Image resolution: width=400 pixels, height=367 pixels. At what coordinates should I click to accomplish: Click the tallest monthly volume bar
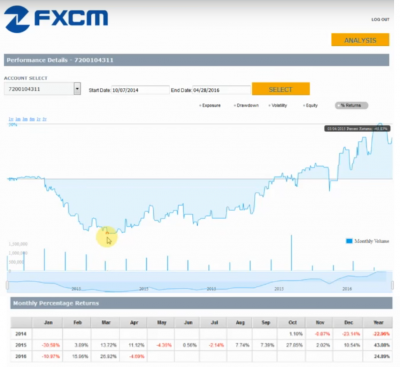(292, 253)
